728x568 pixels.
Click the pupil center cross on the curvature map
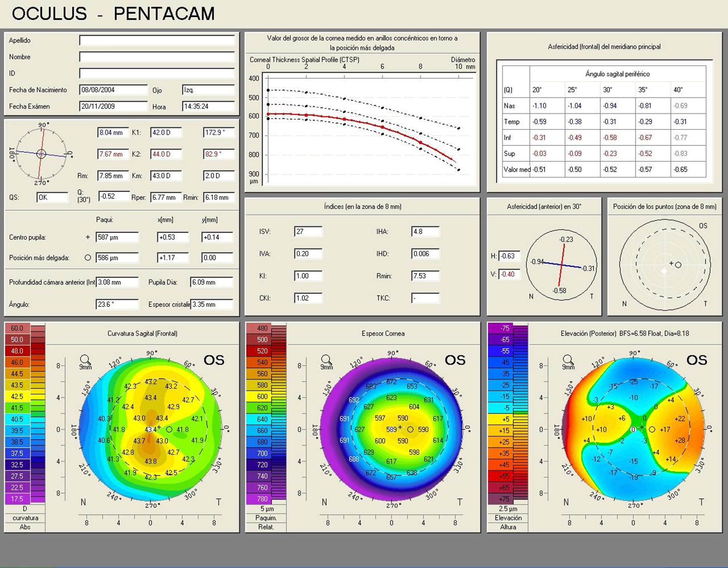tap(159, 427)
